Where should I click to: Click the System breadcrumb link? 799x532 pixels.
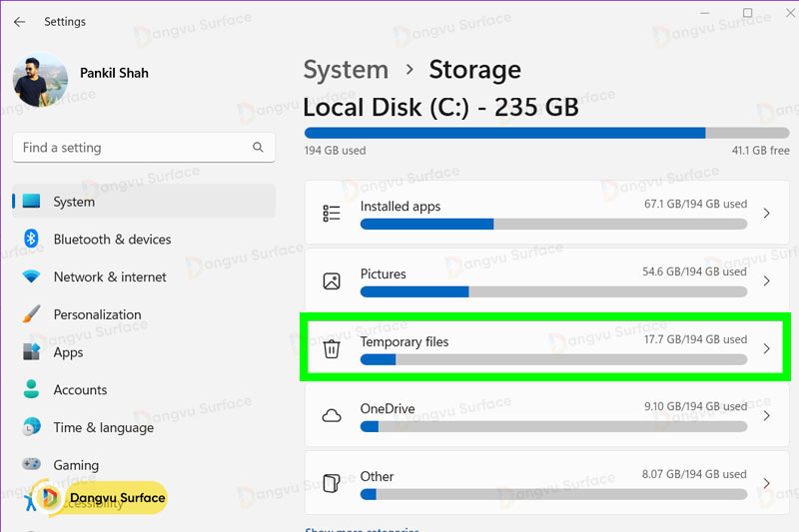point(346,70)
